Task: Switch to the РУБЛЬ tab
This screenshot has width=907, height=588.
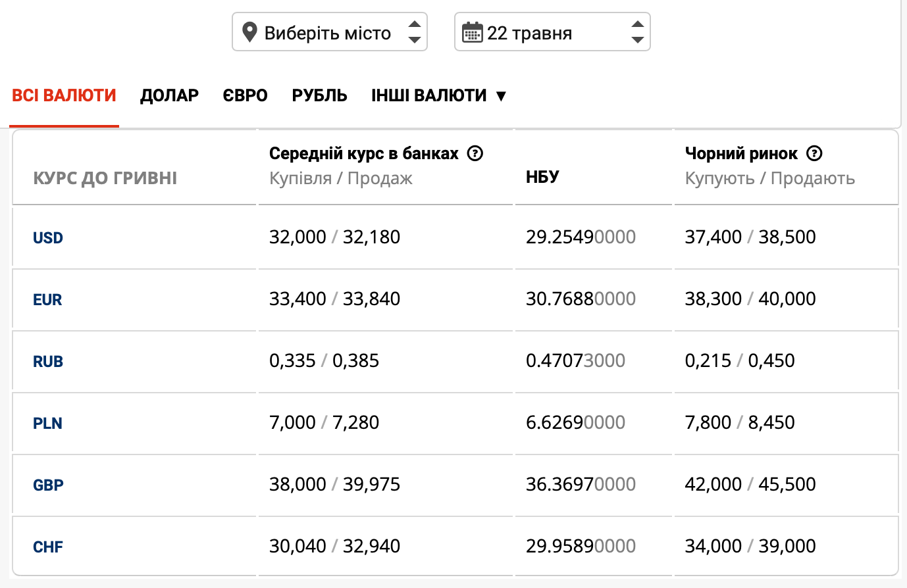Action: point(319,95)
